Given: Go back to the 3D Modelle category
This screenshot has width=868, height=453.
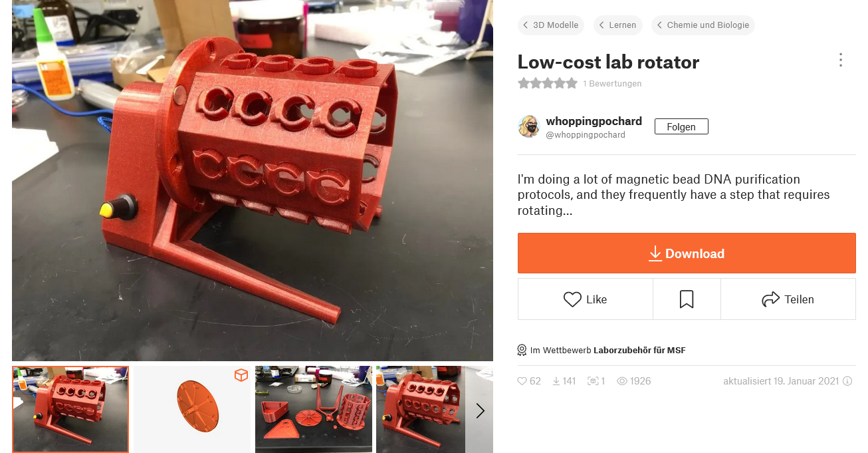Looking at the screenshot, I should (551, 25).
